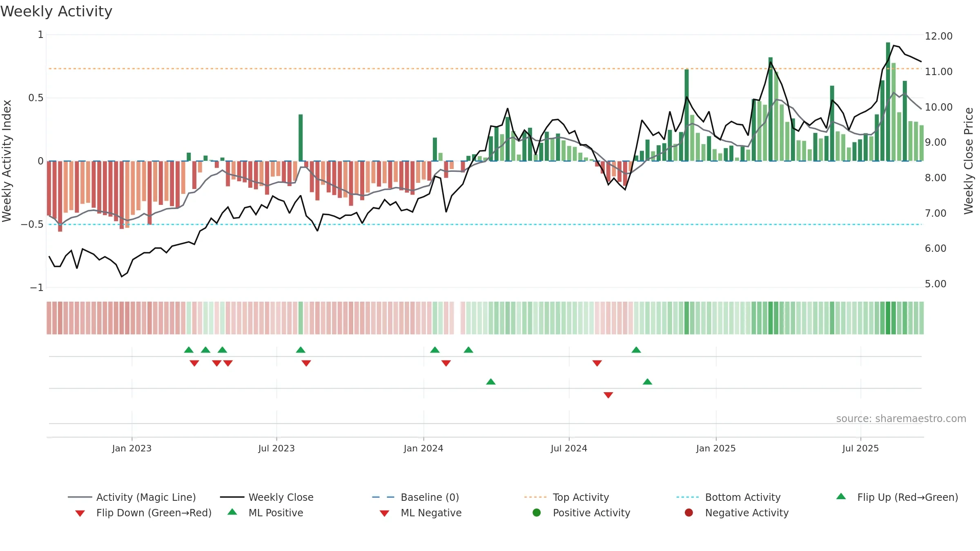Toggle Weekly Close legend entry
The width and height of the screenshot is (980, 551).
[267, 497]
